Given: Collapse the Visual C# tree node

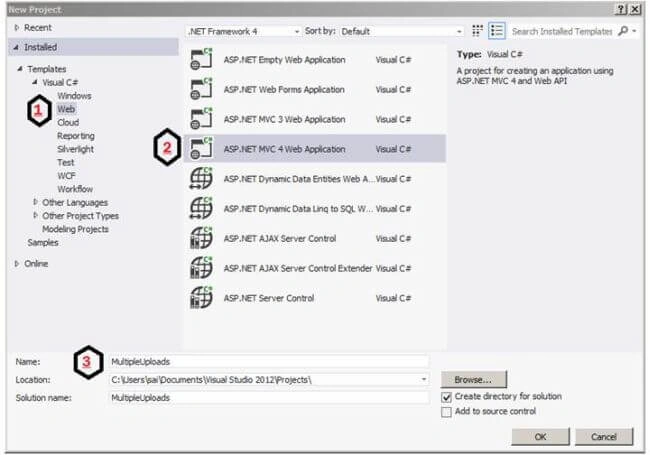Looking at the screenshot, I should click(x=35, y=82).
